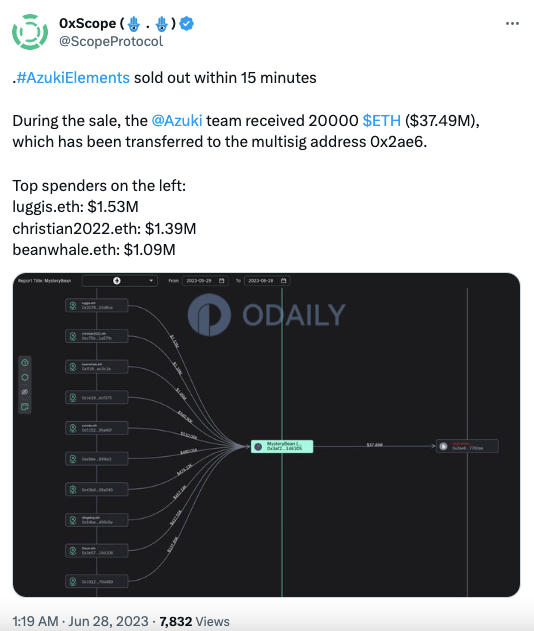Click calendar icon in the From date field
The image size is (534, 631).
(221, 280)
